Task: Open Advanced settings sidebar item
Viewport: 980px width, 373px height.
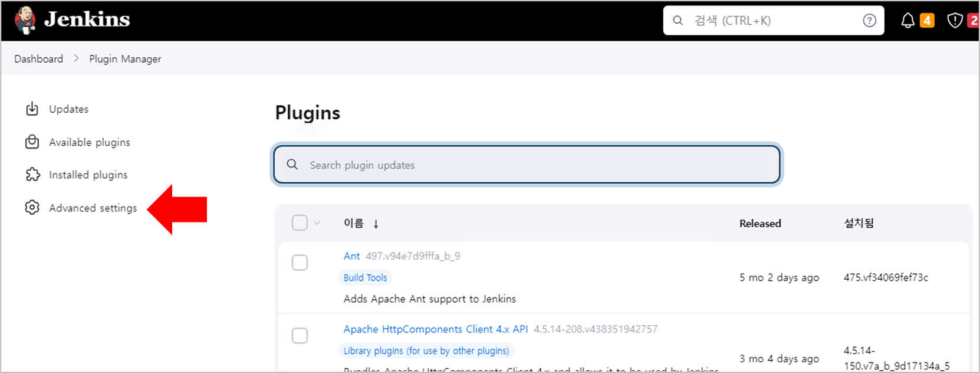Action: (x=93, y=208)
